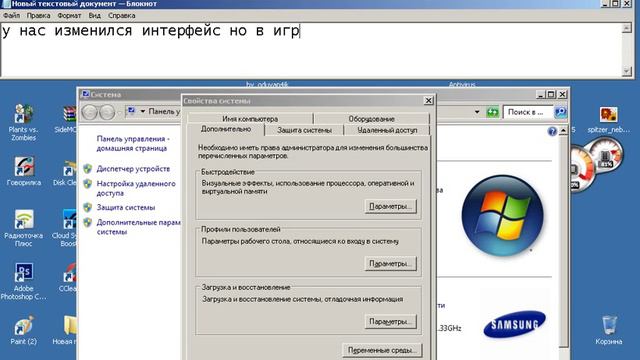Open the Файл menu in Notepad

[x=11, y=16]
